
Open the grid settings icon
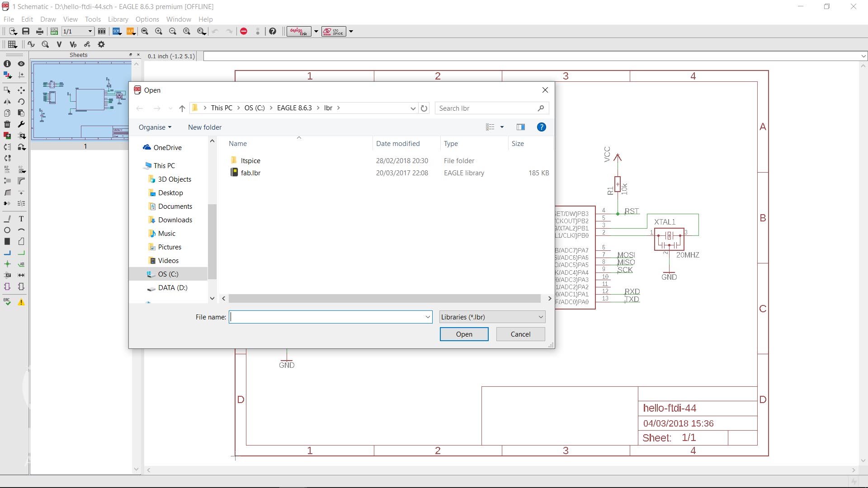13,44
